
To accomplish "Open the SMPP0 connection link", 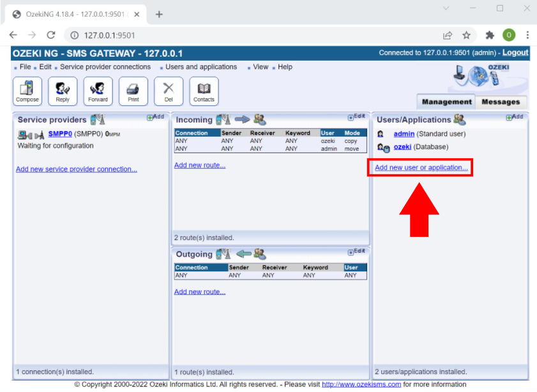I will click(60, 134).
